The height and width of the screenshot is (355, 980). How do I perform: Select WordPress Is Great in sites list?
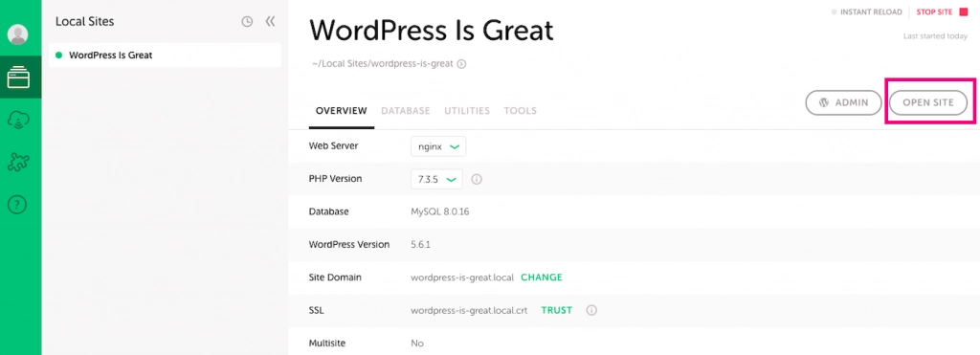point(165,55)
